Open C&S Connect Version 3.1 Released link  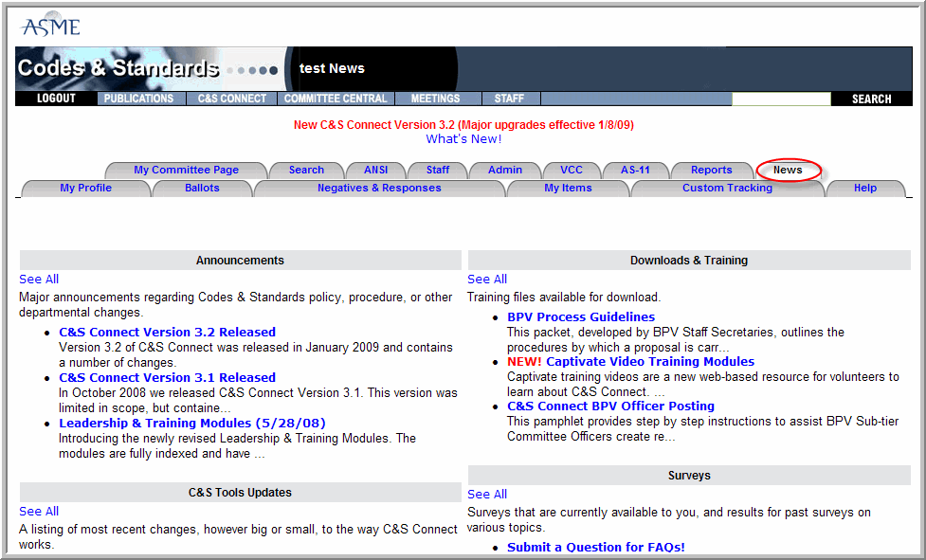(167, 378)
